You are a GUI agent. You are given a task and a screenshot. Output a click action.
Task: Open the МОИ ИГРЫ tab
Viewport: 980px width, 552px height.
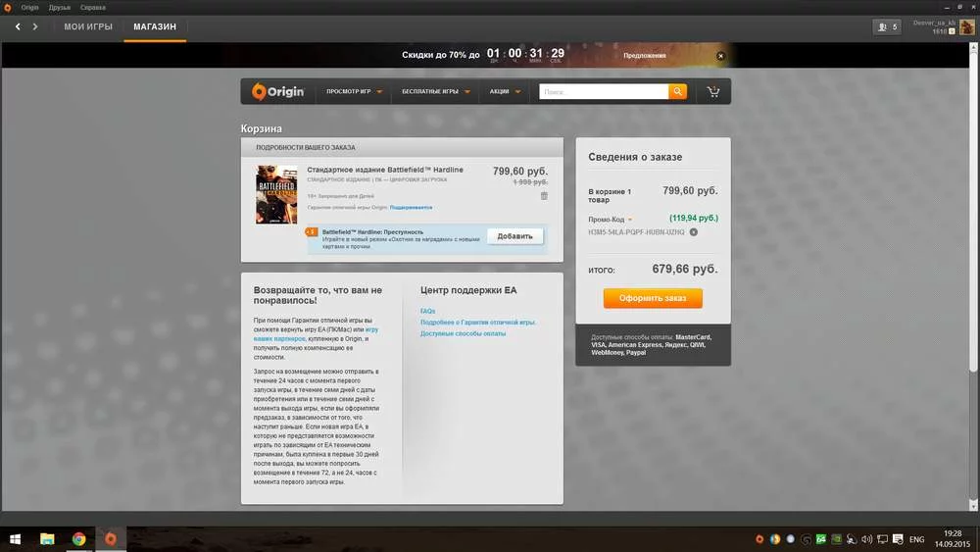point(88,26)
